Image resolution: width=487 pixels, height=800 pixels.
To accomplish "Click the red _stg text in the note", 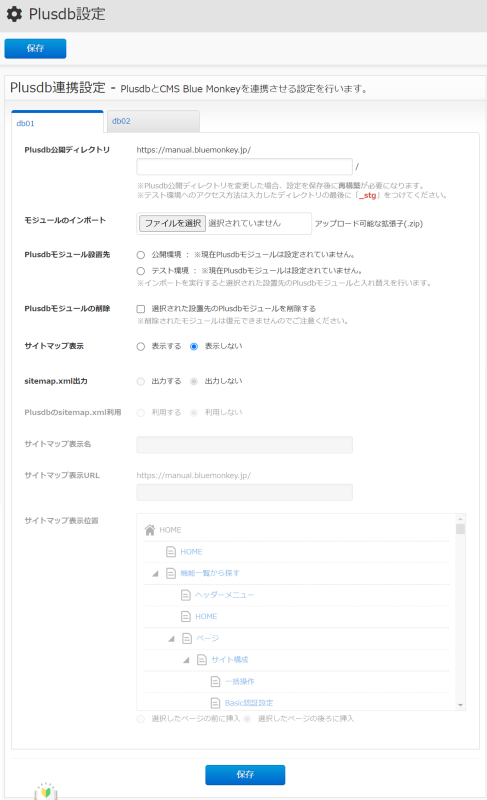I will pyautogui.click(x=367, y=195).
